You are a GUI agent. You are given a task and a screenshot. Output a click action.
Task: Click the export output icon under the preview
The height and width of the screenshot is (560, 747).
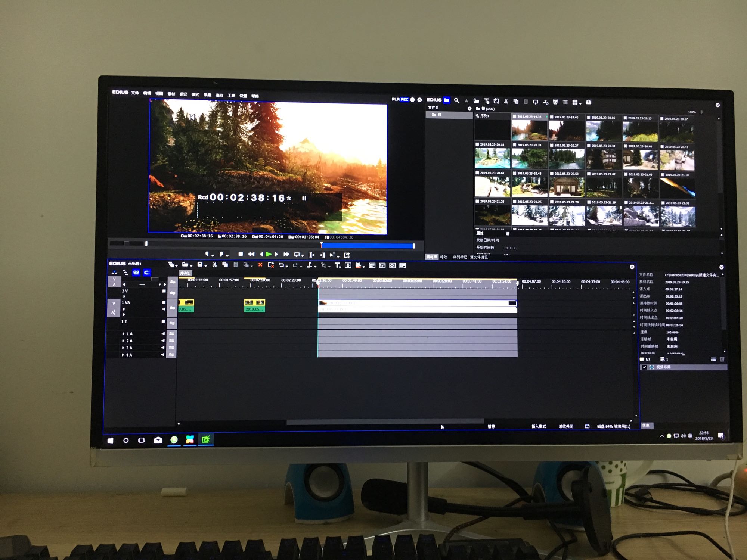coord(347,255)
